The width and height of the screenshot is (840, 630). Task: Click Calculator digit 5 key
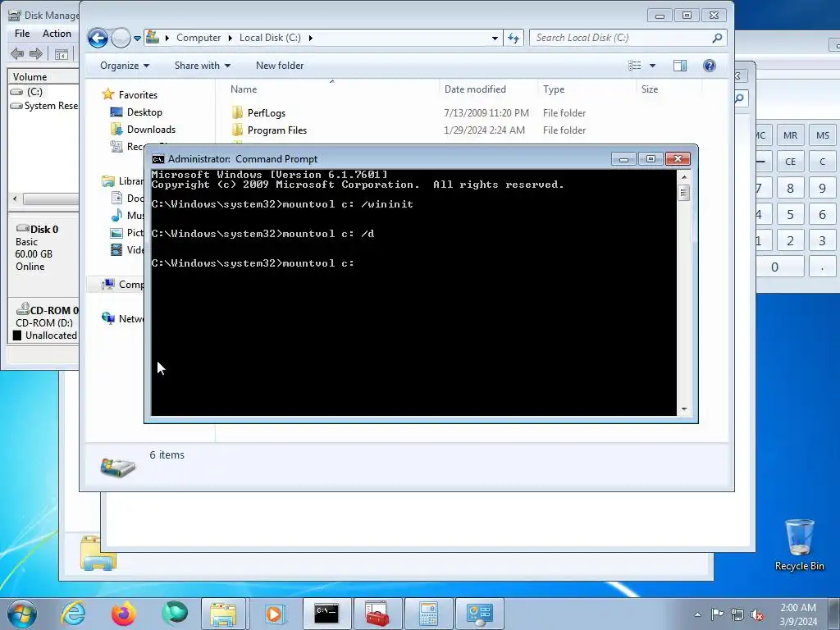click(790, 214)
